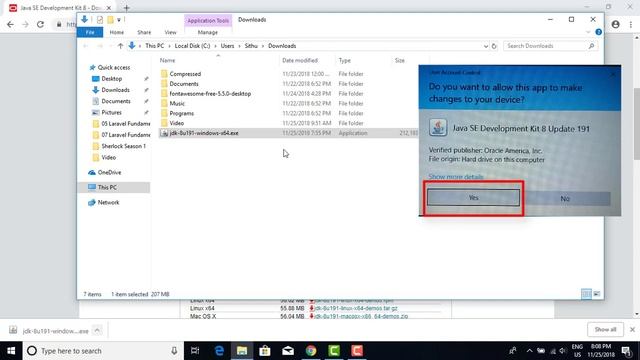The image size is (640, 360).
Task: Open Chrome profile avatar icon
Action: tap(616, 24)
